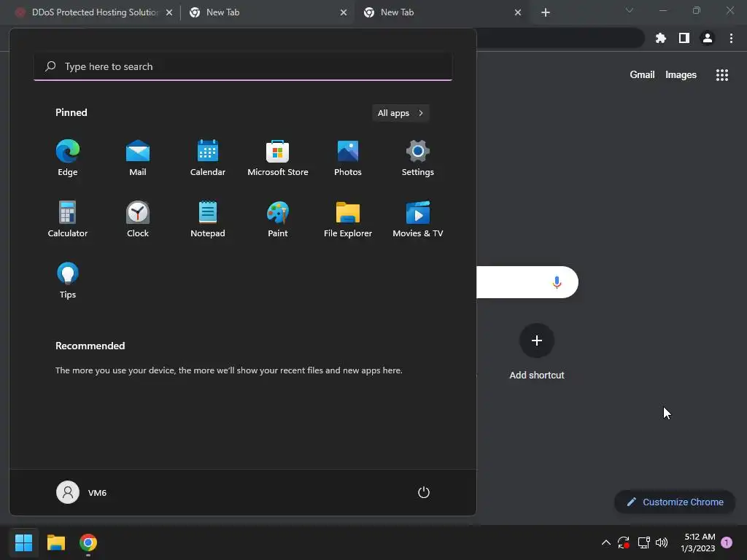The height and width of the screenshot is (560, 747).
Task: Open Chrome Extensions puzzle icon
Action: [661, 38]
